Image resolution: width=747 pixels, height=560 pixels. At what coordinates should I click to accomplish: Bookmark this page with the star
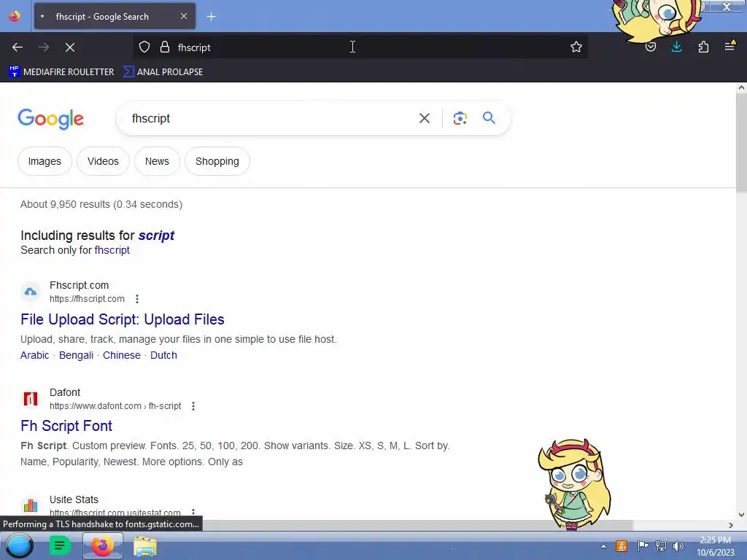(x=576, y=47)
